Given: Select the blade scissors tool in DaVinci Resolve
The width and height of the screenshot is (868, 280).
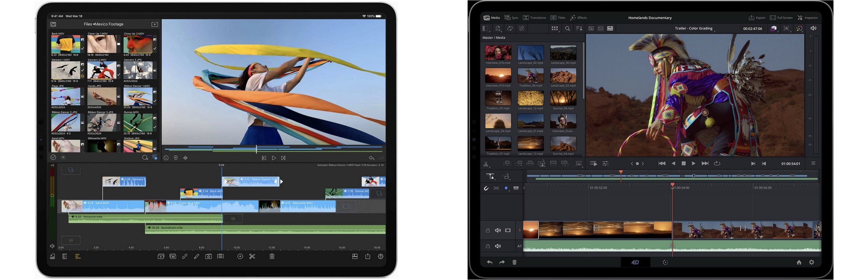Looking at the screenshot, I should pos(486,164).
